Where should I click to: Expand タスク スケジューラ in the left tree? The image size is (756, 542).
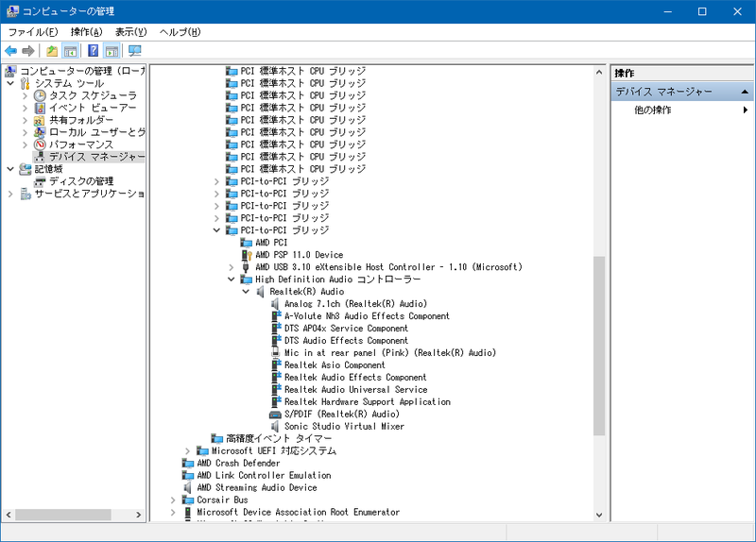26,96
